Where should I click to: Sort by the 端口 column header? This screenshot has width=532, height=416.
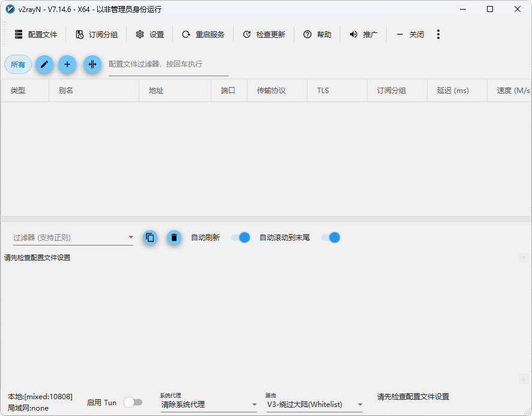point(229,91)
